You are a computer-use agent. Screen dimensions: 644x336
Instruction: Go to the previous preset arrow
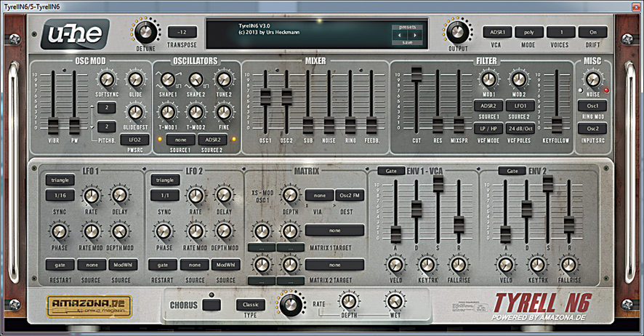pyautogui.click(x=400, y=35)
